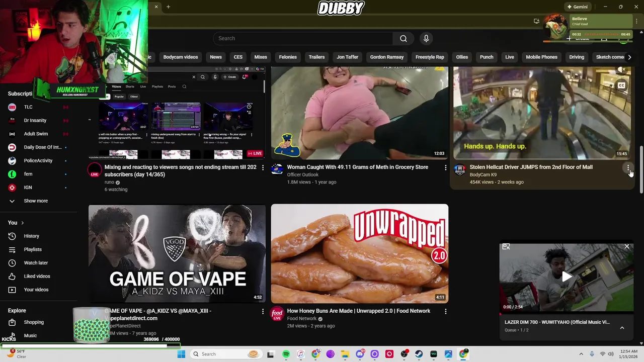Screen dimensions: 644x362
Task: Open Music under Explore
Action: pos(30,335)
